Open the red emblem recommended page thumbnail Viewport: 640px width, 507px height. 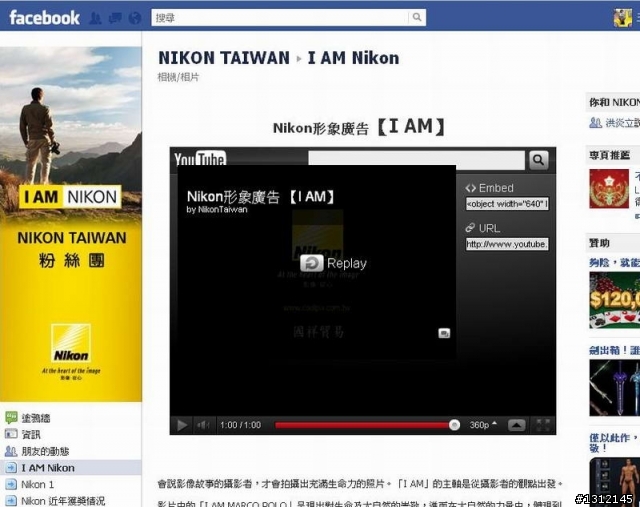tap(609, 189)
